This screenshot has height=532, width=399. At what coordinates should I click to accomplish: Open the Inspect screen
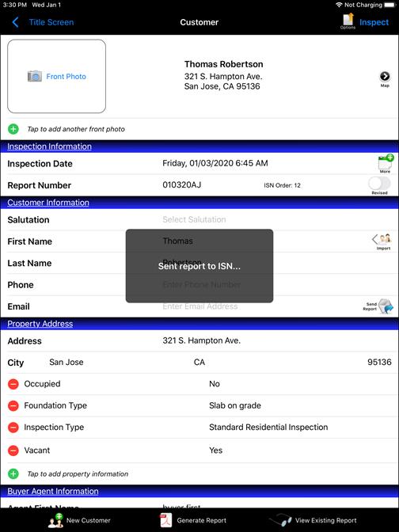(x=374, y=22)
